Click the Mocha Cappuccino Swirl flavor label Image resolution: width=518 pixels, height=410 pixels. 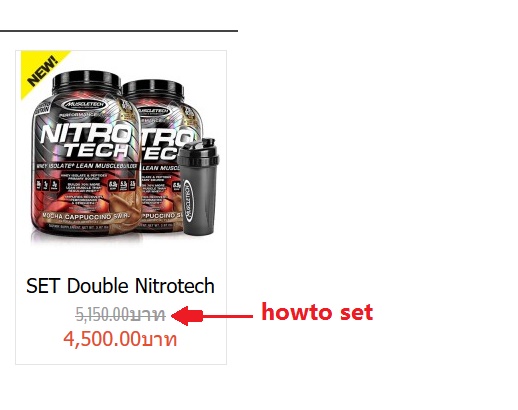click(x=85, y=217)
